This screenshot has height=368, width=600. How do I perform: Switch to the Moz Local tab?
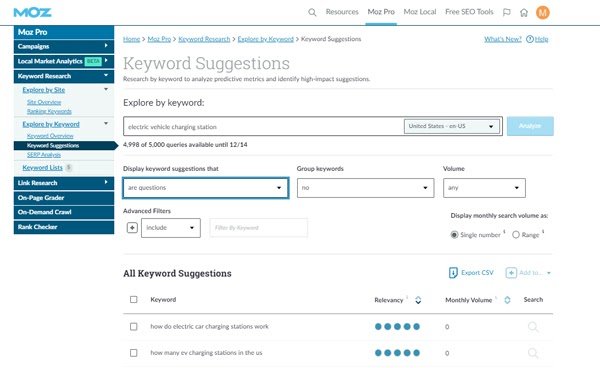(x=420, y=12)
